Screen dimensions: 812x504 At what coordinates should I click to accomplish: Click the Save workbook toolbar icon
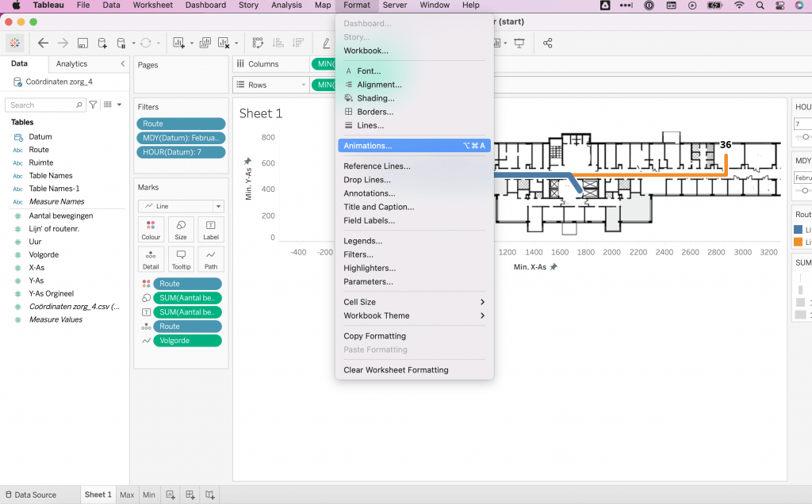click(82, 43)
